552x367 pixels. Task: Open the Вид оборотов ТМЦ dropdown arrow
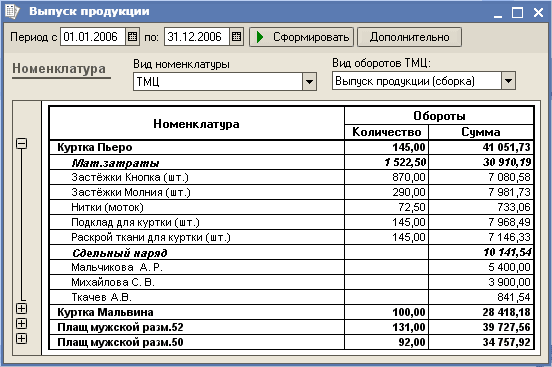pyautogui.click(x=508, y=81)
